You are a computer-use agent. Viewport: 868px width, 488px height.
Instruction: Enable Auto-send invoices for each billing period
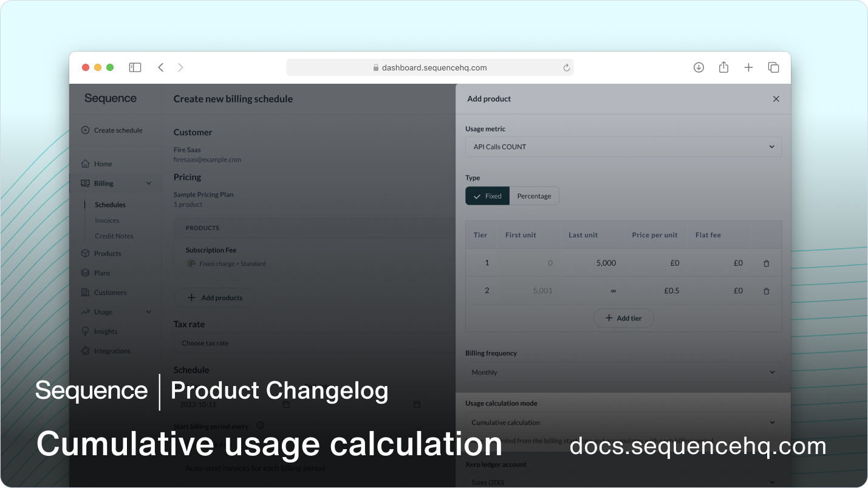tap(177, 467)
